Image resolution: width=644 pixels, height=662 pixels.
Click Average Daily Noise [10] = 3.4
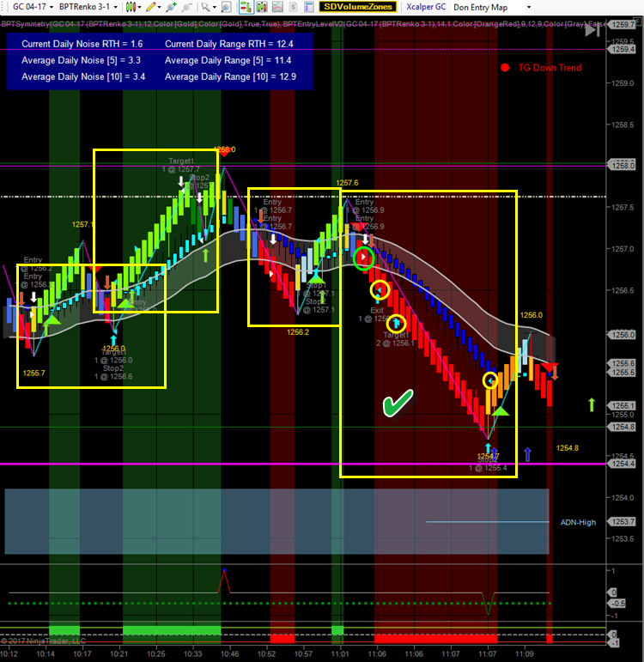pyautogui.click(x=83, y=76)
